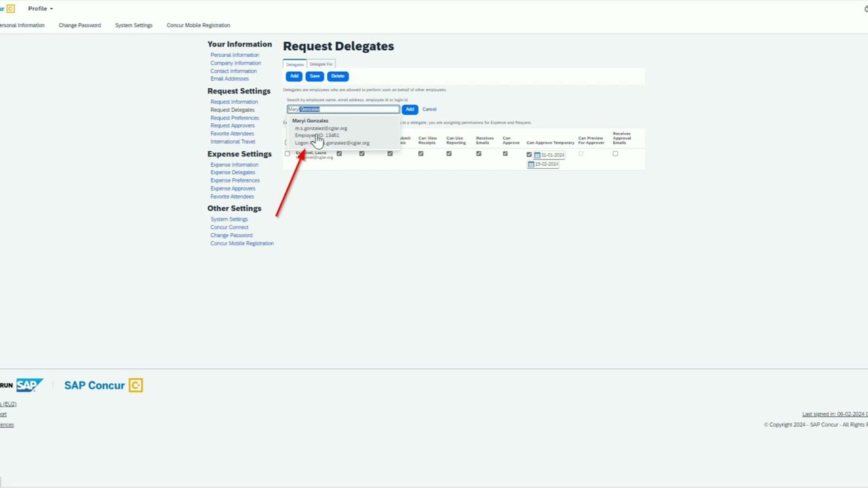Click the Can Use Reporting column header
This screenshot has width=868, height=488.
coord(456,140)
